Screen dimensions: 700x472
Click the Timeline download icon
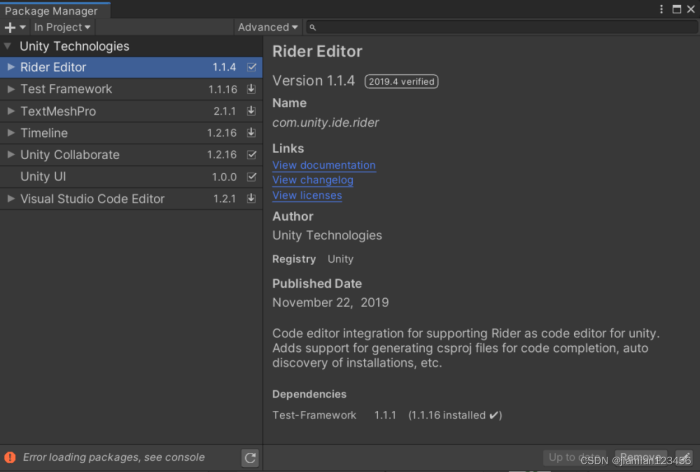click(x=251, y=133)
